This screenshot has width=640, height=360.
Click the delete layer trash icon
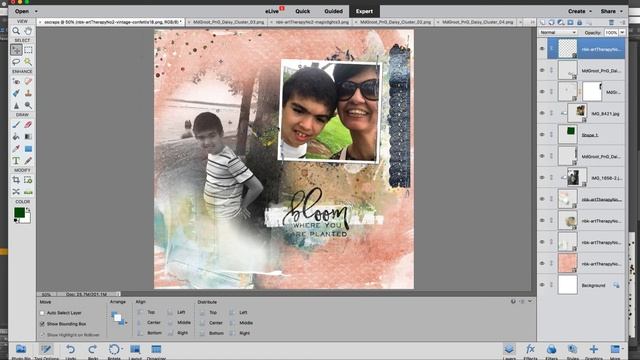coord(611,22)
